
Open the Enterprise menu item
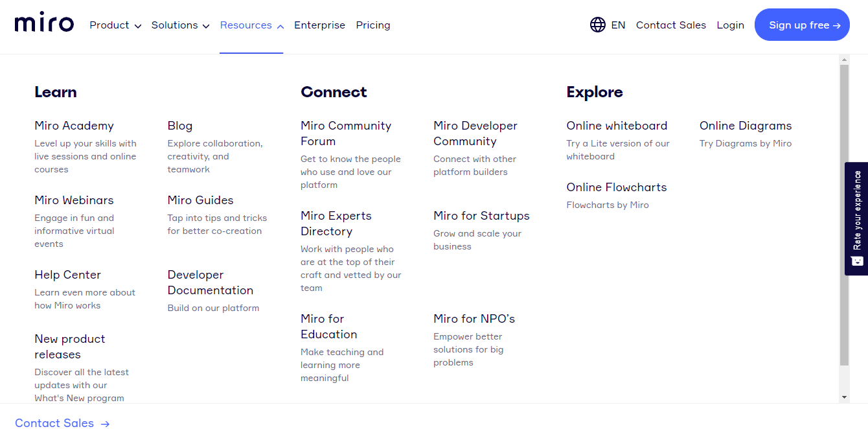pyautogui.click(x=319, y=25)
